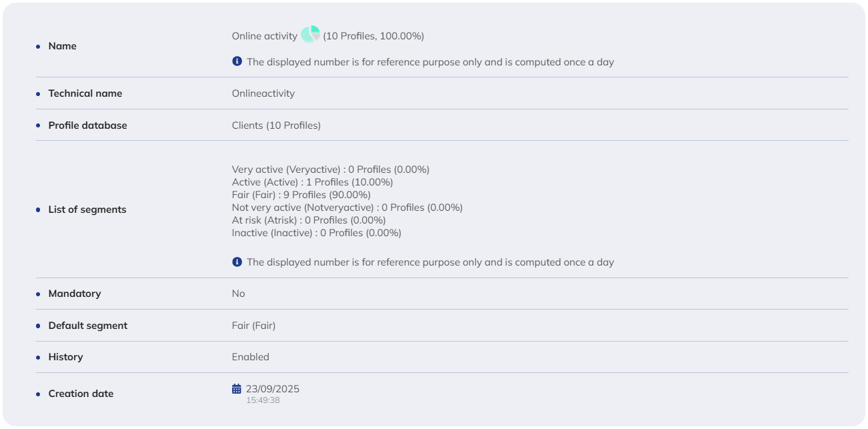868x429 pixels.
Task: Click the creation date 23/09/2025
Action: pyautogui.click(x=273, y=389)
